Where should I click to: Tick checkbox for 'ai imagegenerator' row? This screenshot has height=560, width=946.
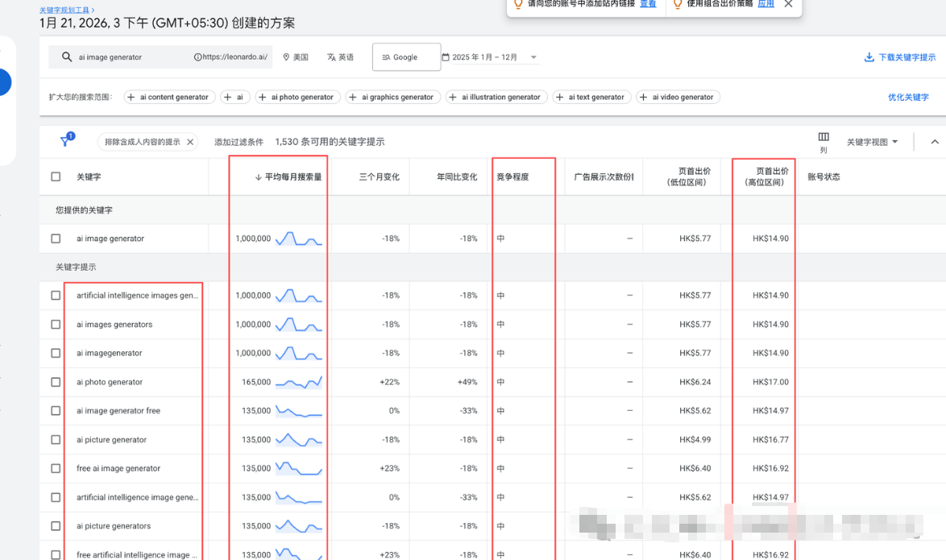[56, 353]
